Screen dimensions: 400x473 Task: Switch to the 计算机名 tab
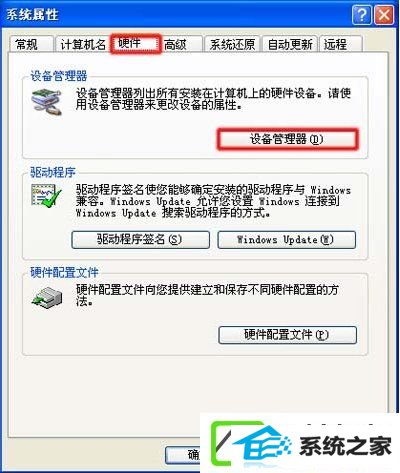coord(82,44)
